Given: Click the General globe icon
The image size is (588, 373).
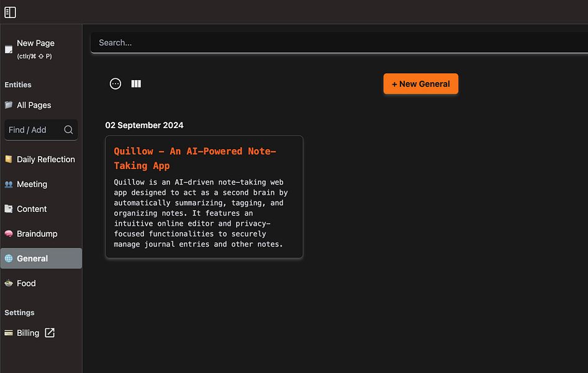Looking at the screenshot, I should pyautogui.click(x=9, y=259).
